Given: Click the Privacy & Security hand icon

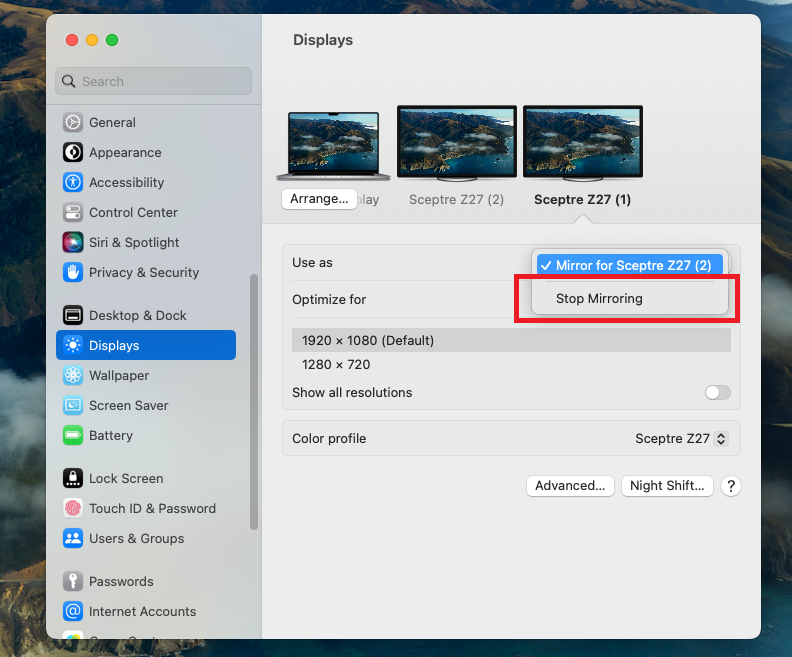Looking at the screenshot, I should (x=73, y=272).
